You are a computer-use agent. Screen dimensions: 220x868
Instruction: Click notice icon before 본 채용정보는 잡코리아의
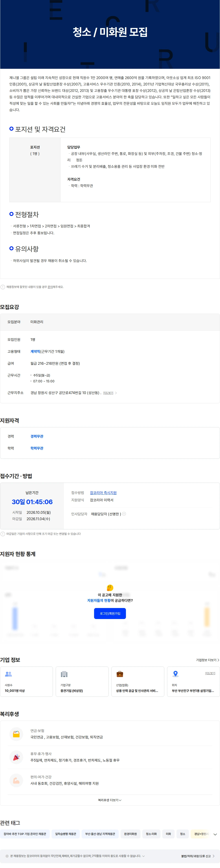(x=7, y=856)
